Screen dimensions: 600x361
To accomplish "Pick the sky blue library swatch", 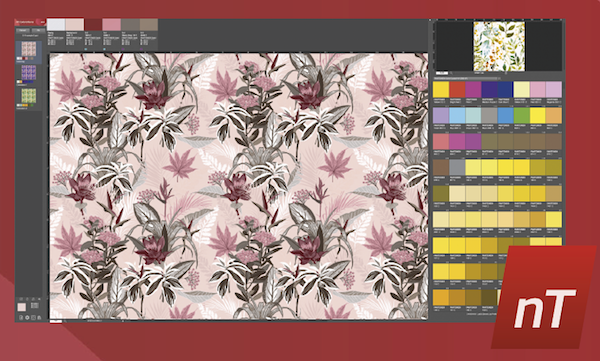I will (457, 115).
